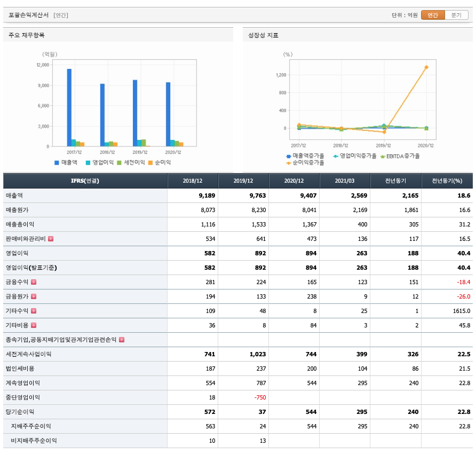Toggle the 순이익증가율 legend marker
Viewport: 476px width, 454px height.
pyautogui.click(x=288, y=163)
